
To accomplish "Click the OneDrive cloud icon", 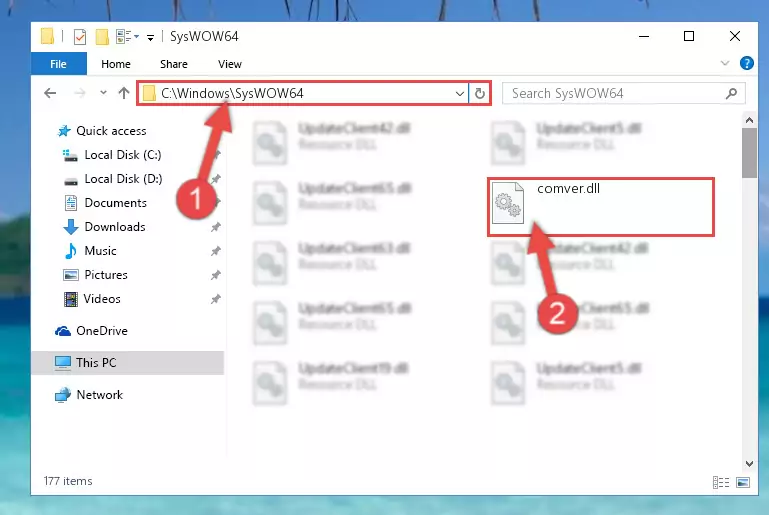I will tap(63, 331).
